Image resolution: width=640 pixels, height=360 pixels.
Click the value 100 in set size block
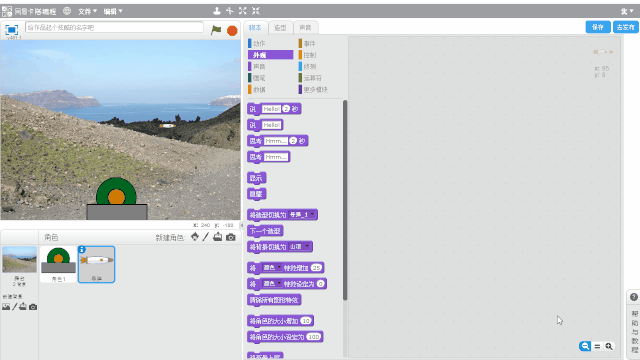point(314,337)
